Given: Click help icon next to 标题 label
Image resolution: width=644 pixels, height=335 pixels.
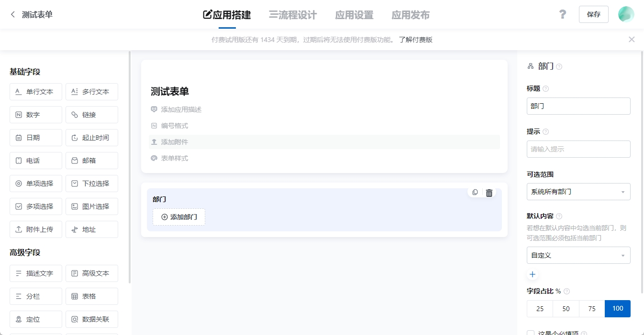Looking at the screenshot, I should [546, 89].
